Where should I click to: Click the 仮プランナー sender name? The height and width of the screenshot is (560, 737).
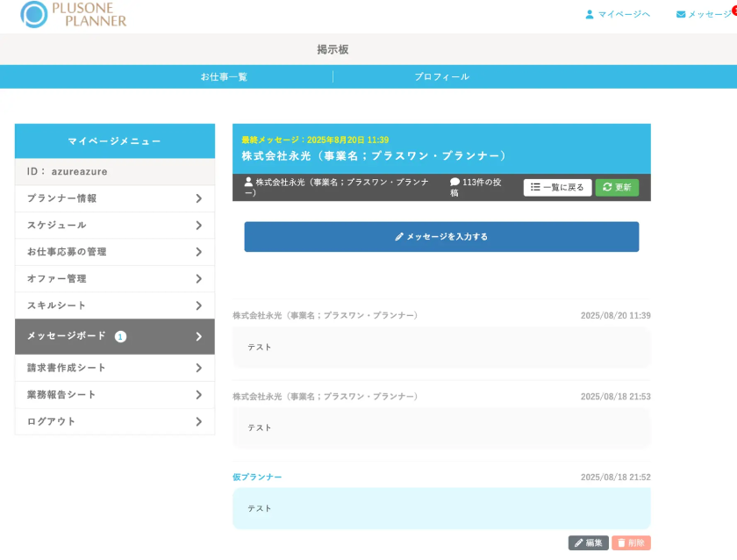click(257, 477)
